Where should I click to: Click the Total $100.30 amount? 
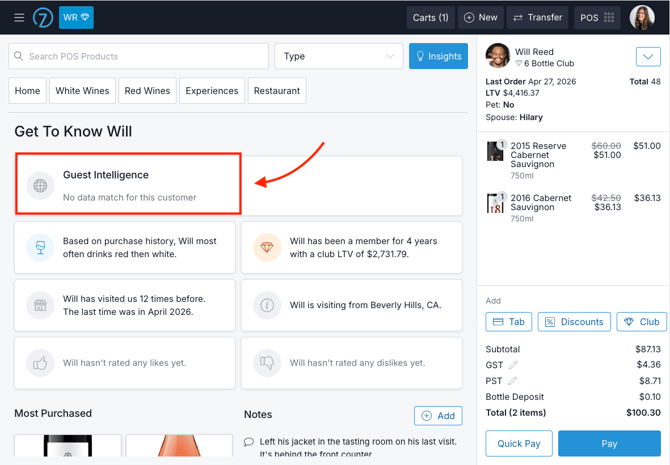click(x=643, y=413)
